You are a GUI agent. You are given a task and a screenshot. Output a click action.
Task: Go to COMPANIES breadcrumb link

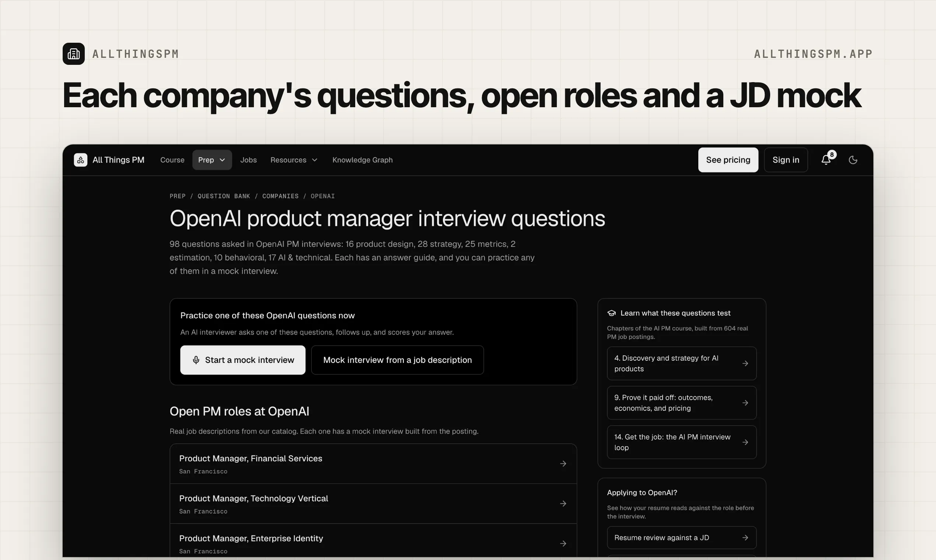(x=280, y=196)
